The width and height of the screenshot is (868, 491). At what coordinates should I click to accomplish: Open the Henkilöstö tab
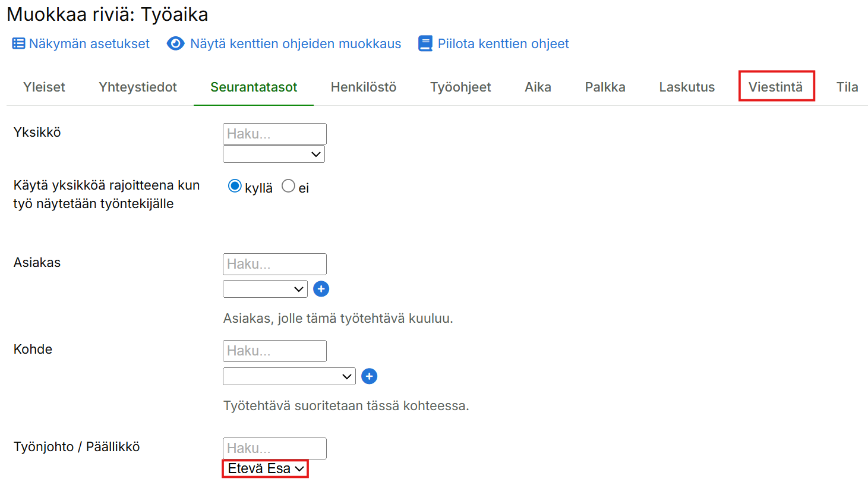pos(363,87)
